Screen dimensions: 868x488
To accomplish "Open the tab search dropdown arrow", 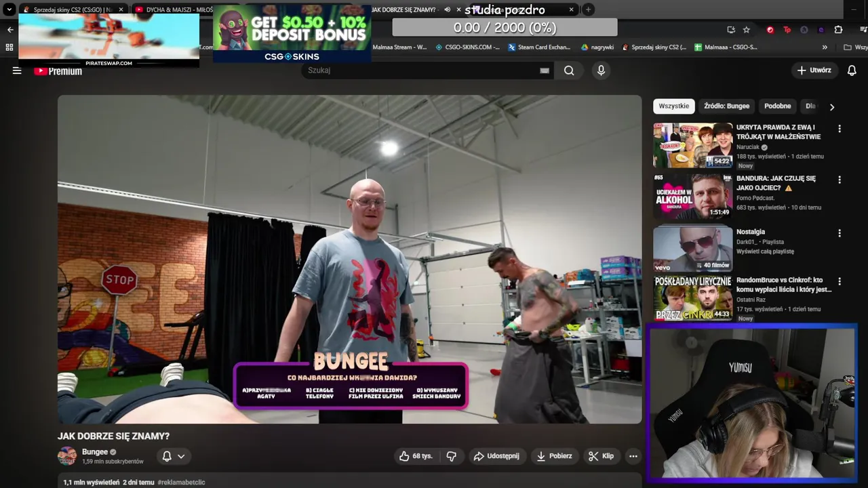I will tap(9, 9).
